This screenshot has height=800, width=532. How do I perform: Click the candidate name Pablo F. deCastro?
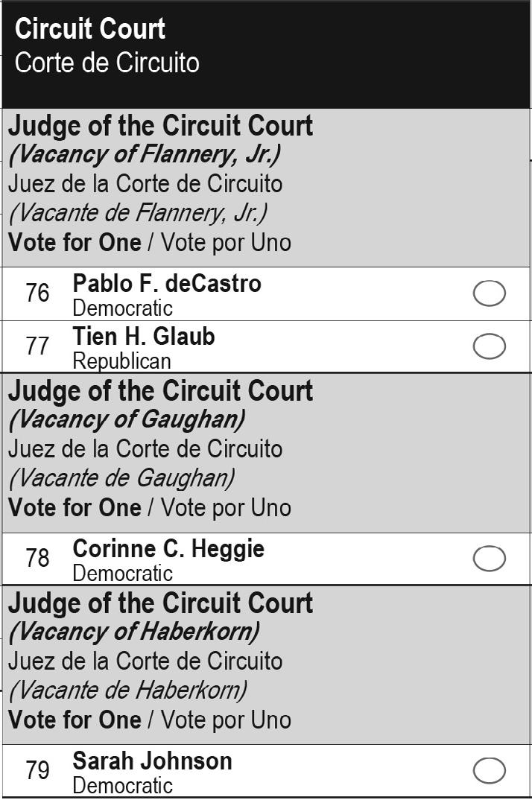click(x=167, y=284)
